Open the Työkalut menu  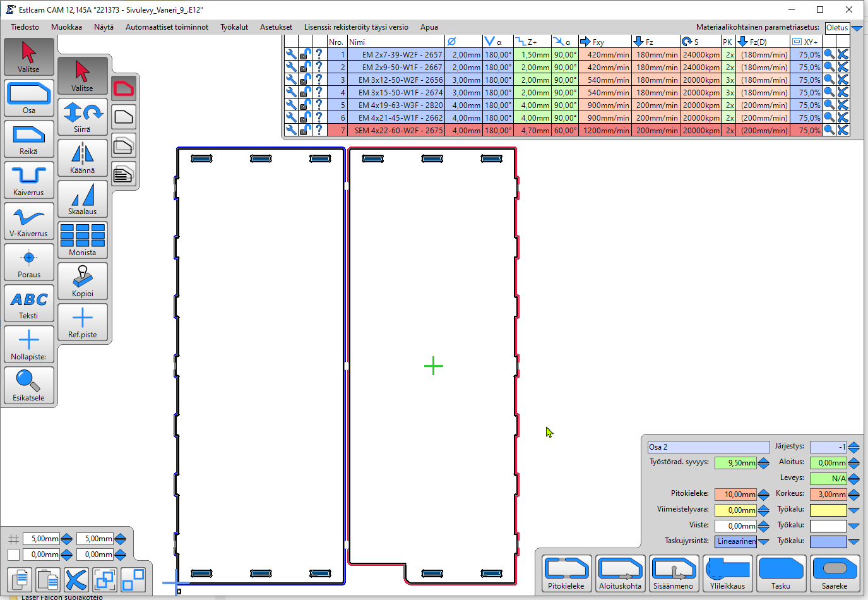[234, 27]
